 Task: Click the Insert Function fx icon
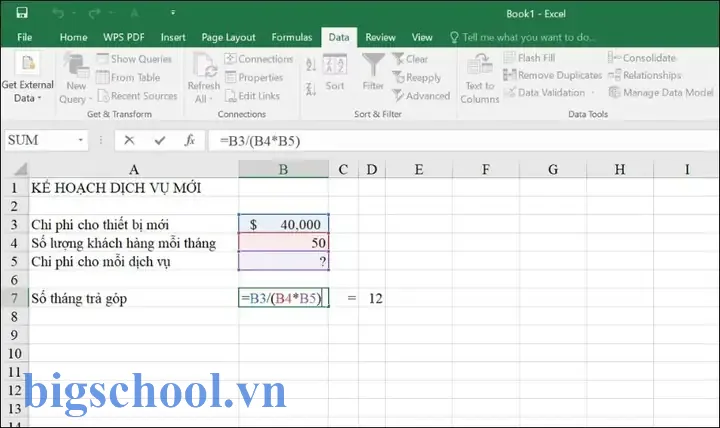pos(190,140)
